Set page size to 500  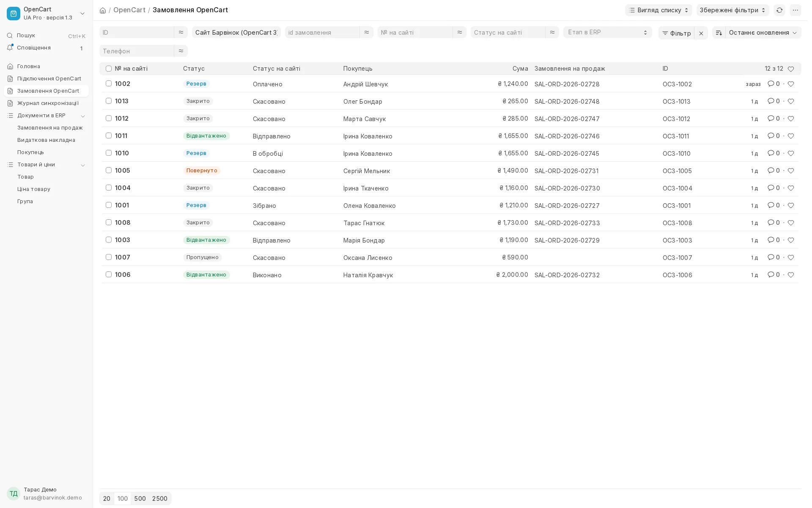(140, 499)
